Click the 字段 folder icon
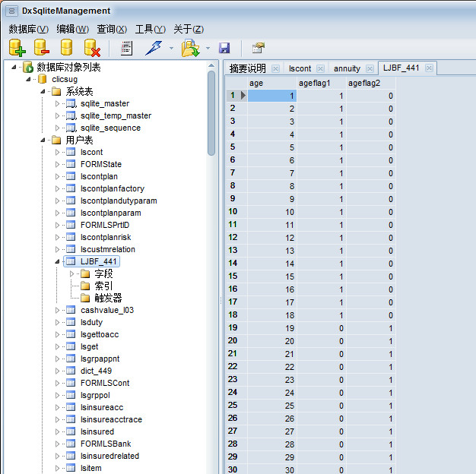476x474 pixels. pos(85,274)
